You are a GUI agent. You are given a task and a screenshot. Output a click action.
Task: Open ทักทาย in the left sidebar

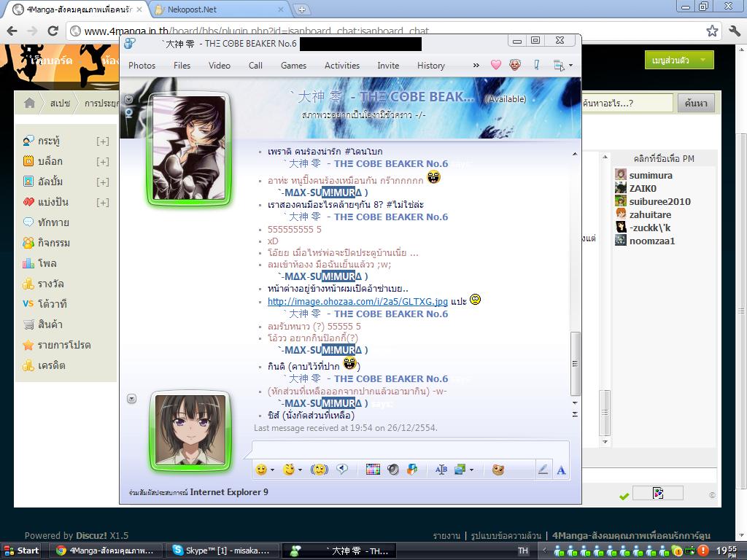click(53, 222)
